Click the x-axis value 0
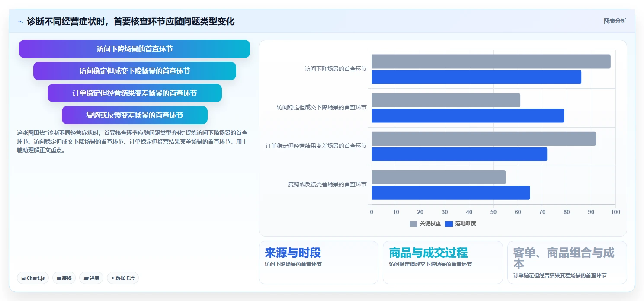Screen dimensions: 644x301 pos(372,212)
